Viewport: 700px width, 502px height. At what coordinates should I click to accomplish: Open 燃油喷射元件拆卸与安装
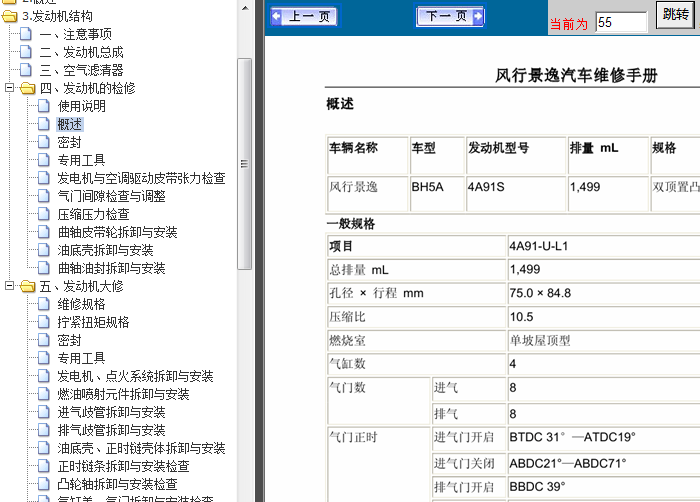[124, 394]
